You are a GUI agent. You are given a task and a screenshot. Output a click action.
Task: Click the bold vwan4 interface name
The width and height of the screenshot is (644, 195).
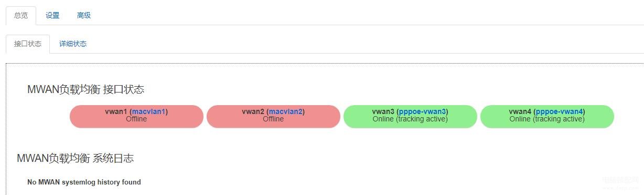(520, 111)
